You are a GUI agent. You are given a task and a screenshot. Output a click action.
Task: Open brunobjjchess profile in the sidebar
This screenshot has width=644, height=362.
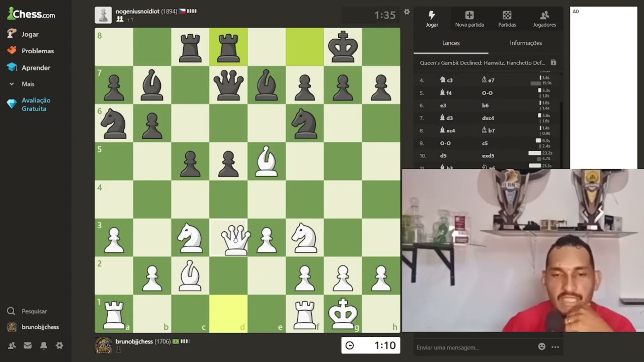[x=33, y=327]
